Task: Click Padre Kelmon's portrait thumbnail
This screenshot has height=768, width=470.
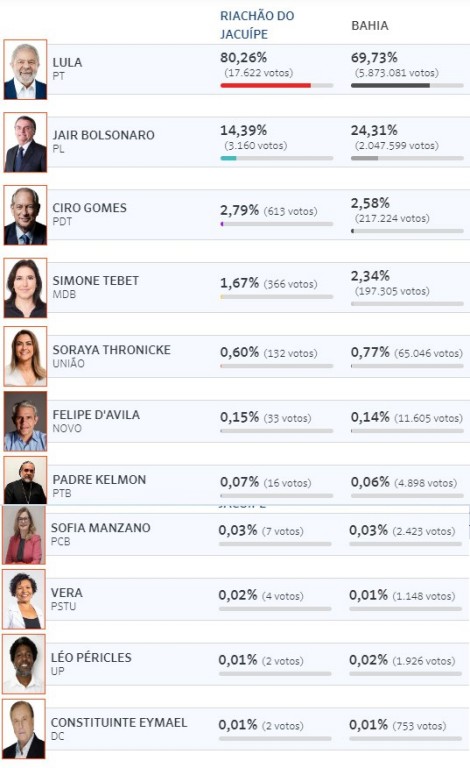Action: coord(25,480)
